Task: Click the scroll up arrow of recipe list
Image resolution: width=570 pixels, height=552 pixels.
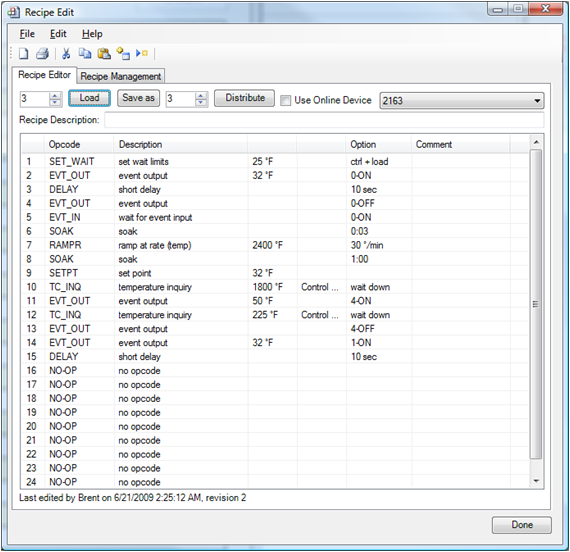Action: pos(537,142)
